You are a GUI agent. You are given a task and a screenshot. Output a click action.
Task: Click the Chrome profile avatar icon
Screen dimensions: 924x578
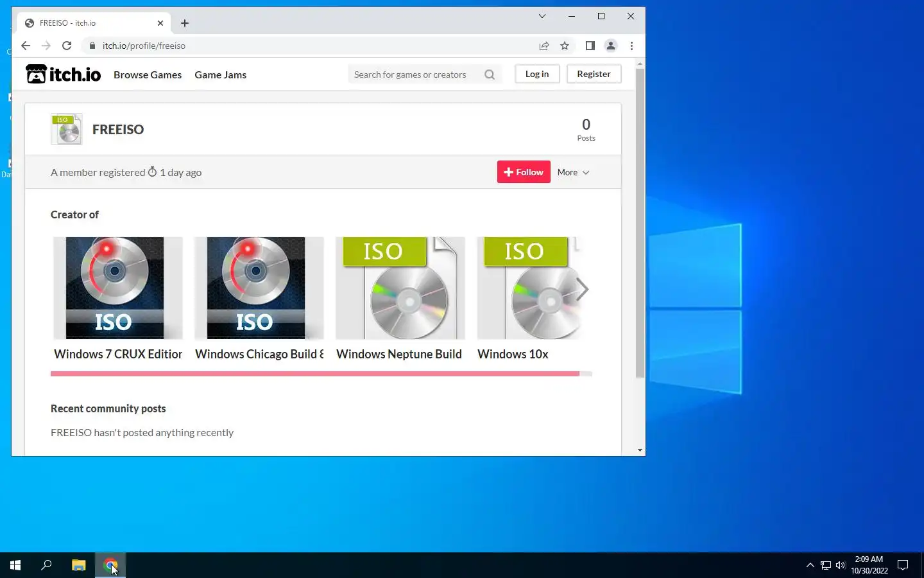(x=611, y=46)
